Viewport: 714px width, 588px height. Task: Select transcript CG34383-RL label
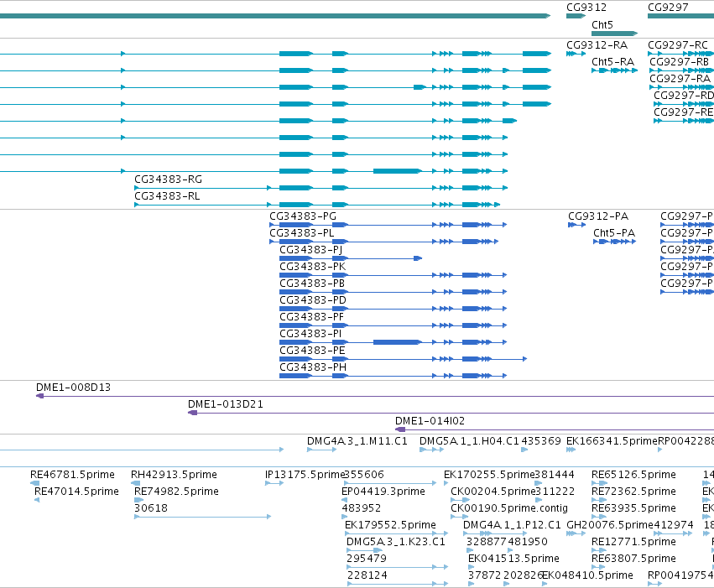(x=167, y=196)
